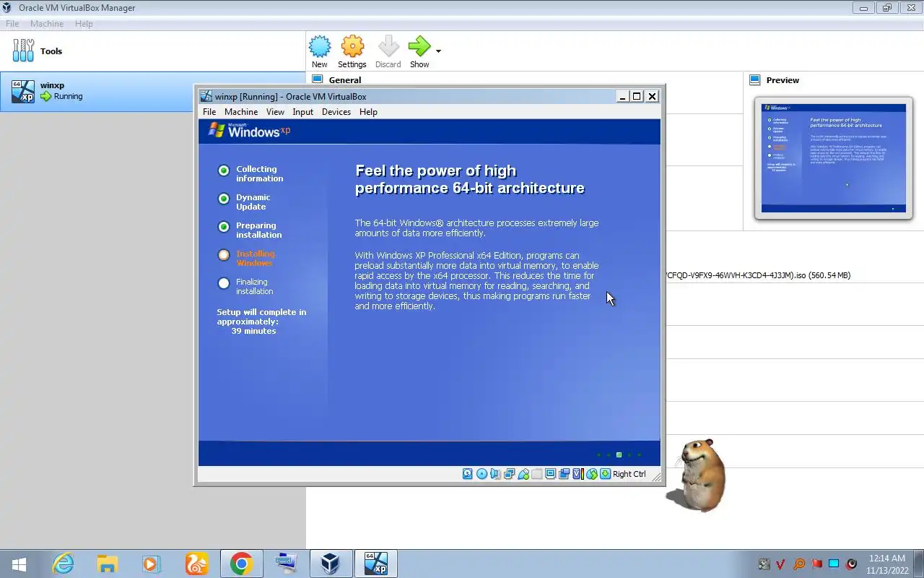Open the Help menu in VirtualBox Manager

pyautogui.click(x=84, y=24)
